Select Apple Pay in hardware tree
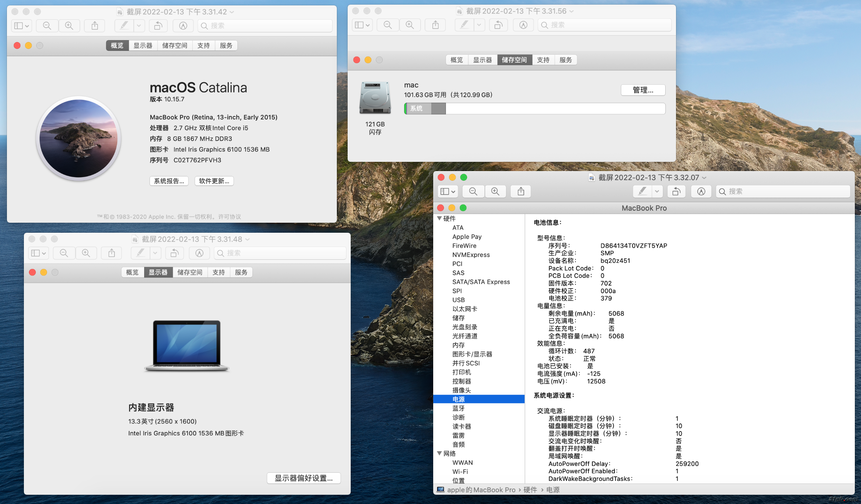The image size is (861, 504). pyautogui.click(x=467, y=237)
